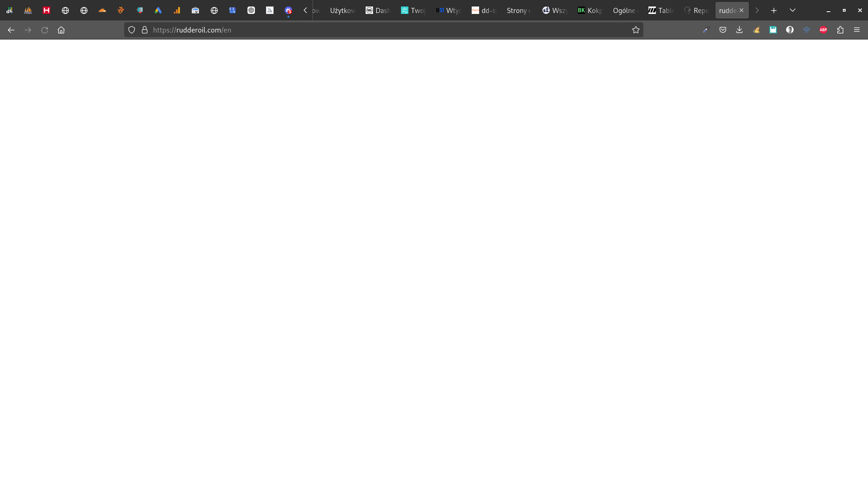
Task: Open a new tab with the plus button
Action: tap(774, 10)
